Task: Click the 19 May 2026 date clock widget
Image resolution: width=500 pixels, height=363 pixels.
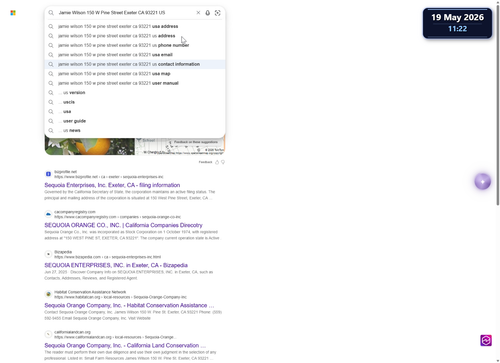Action: click(x=457, y=23)
